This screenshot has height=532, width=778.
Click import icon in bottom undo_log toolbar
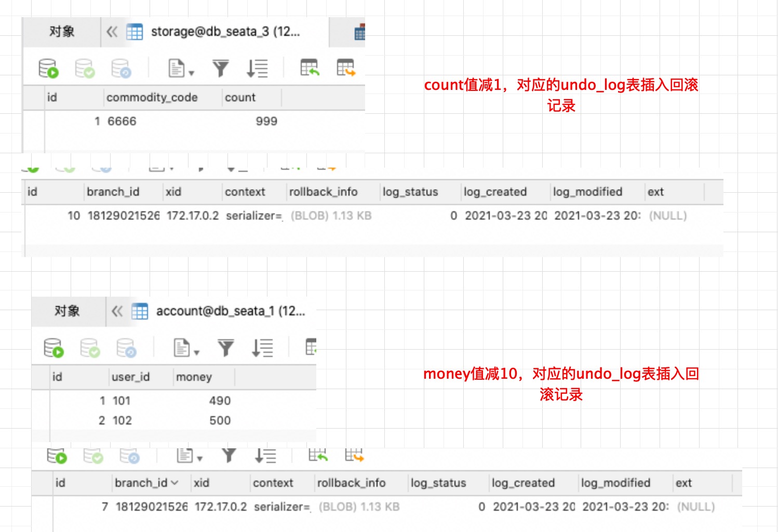click(318, 455)
